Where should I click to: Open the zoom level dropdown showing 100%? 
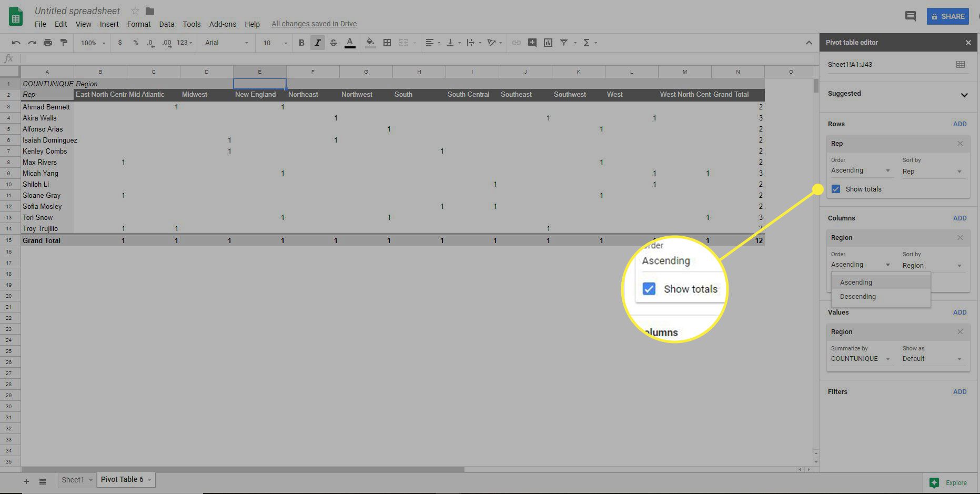[93, 43]
